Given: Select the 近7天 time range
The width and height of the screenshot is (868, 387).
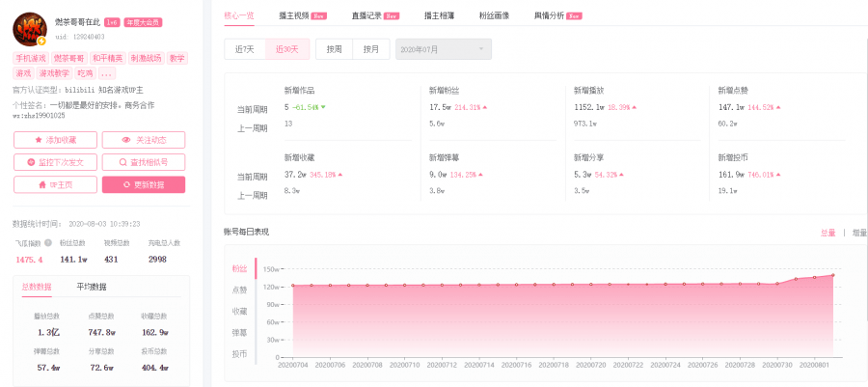Looking at the screenshot, I should (x=245, y=48).
